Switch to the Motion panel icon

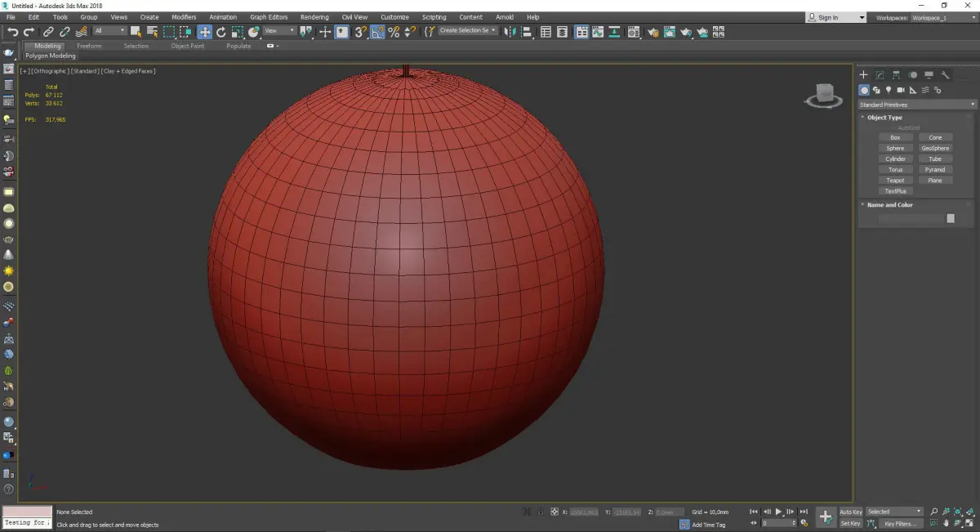(913, 74)
